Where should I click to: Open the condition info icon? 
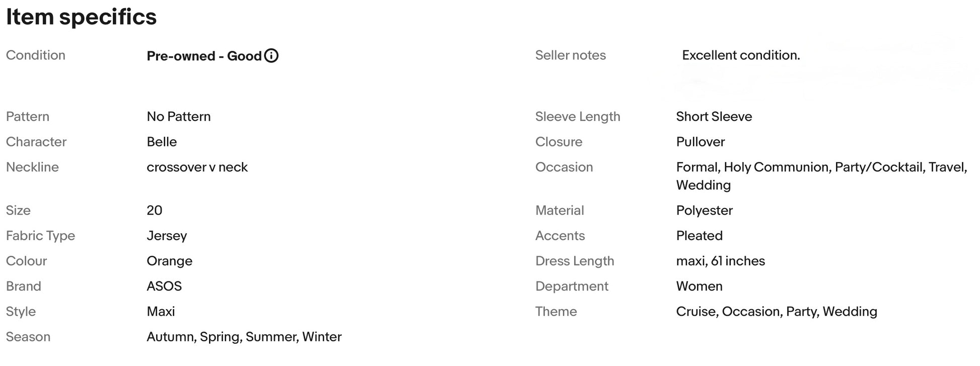[271, 55]
